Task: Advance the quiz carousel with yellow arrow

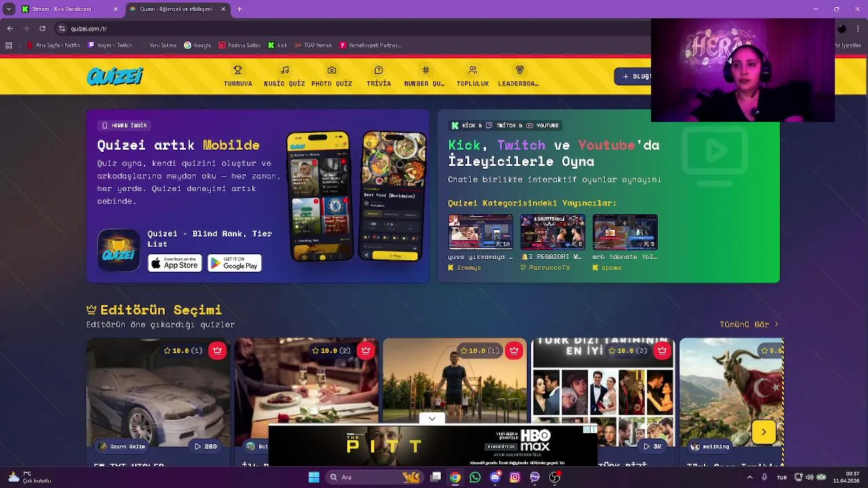Action: click(764, 432)
